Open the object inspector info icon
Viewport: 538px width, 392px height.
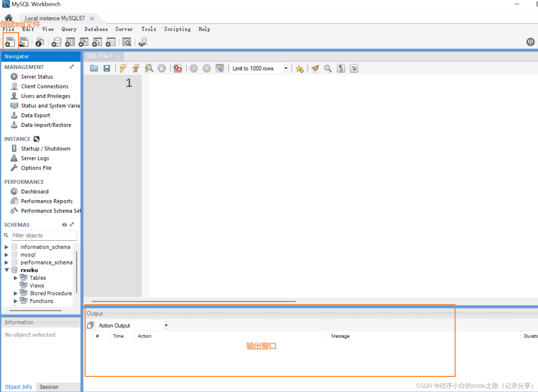40,42
